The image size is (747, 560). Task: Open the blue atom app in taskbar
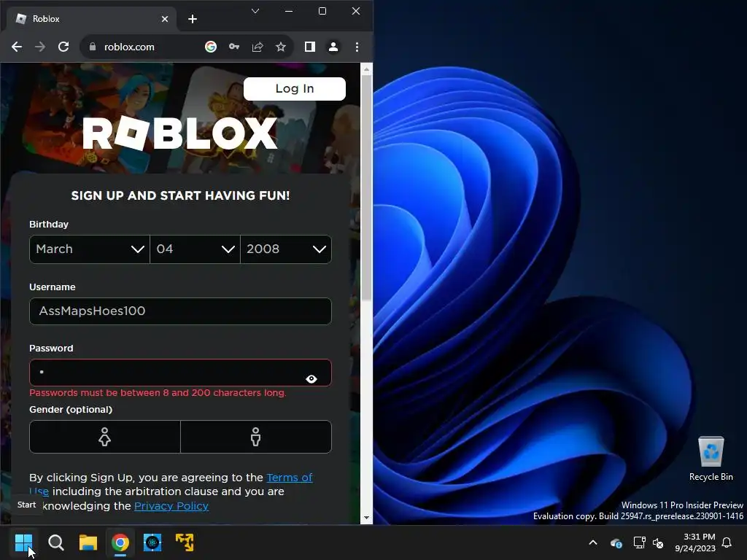point(152,542)
